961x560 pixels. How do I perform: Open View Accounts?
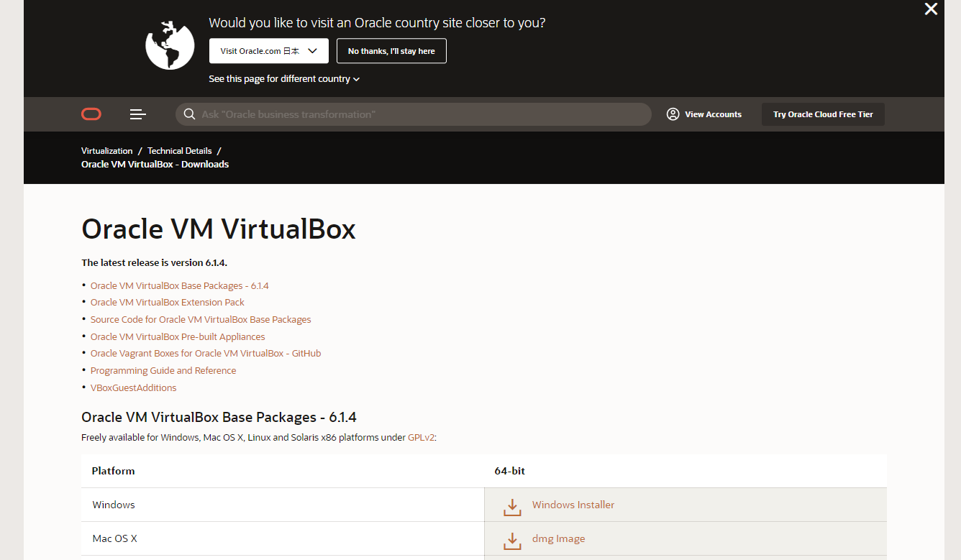(x=713, y=114)
